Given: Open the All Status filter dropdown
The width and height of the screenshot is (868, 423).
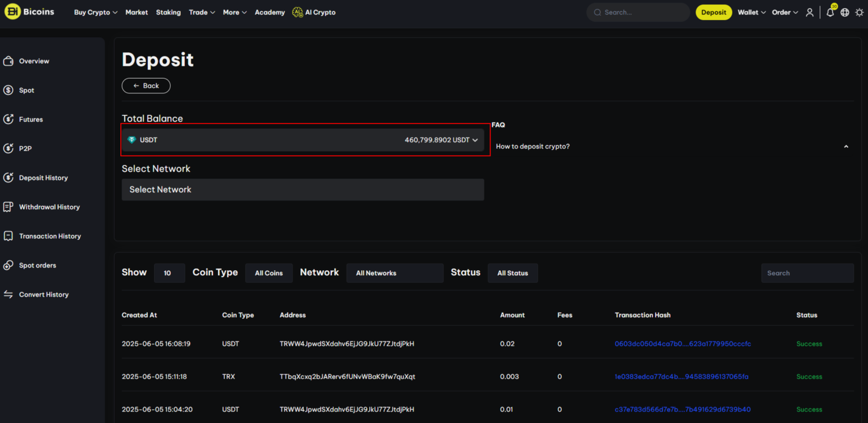Looking at the screenshot, I should 512,273.
